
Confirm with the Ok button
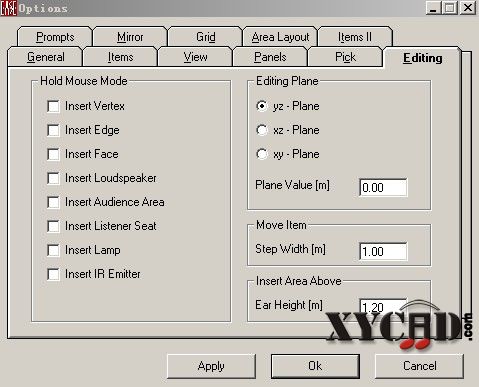pyautogui.click(x=315, y=366)
